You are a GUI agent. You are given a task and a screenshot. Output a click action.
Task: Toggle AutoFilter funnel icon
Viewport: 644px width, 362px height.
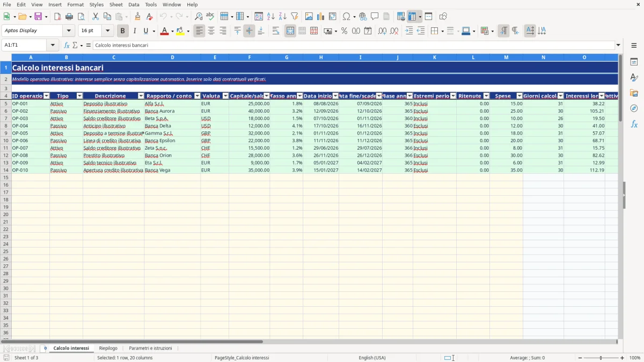point(295,17)
